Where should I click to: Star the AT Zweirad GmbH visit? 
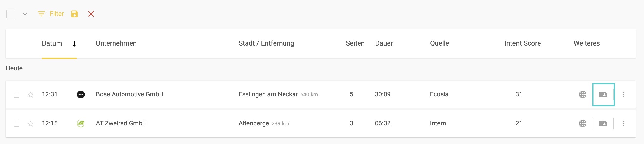(31, 124)
